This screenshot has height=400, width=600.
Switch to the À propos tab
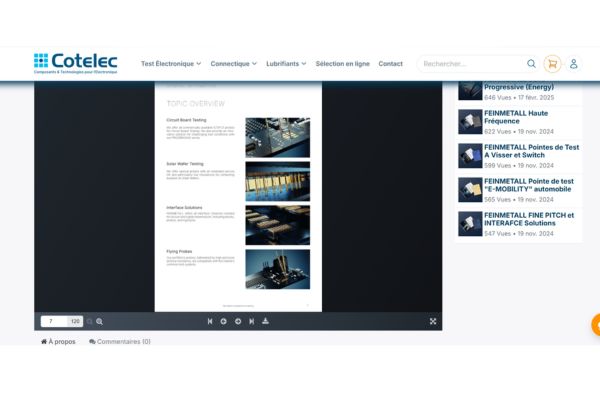point(58,341)
